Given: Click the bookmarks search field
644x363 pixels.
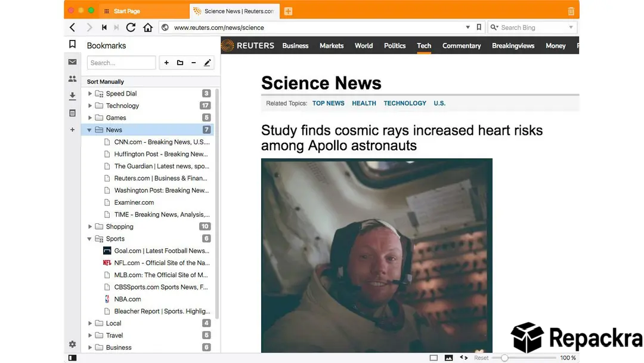Looking at the screenshot, I should pyautogui.click(x=121, y=63).
